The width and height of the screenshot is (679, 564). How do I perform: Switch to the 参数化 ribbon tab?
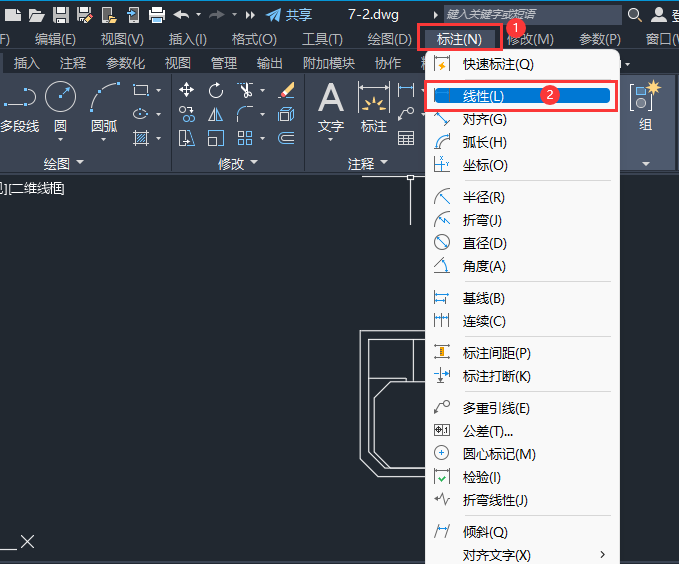[126, 63]
